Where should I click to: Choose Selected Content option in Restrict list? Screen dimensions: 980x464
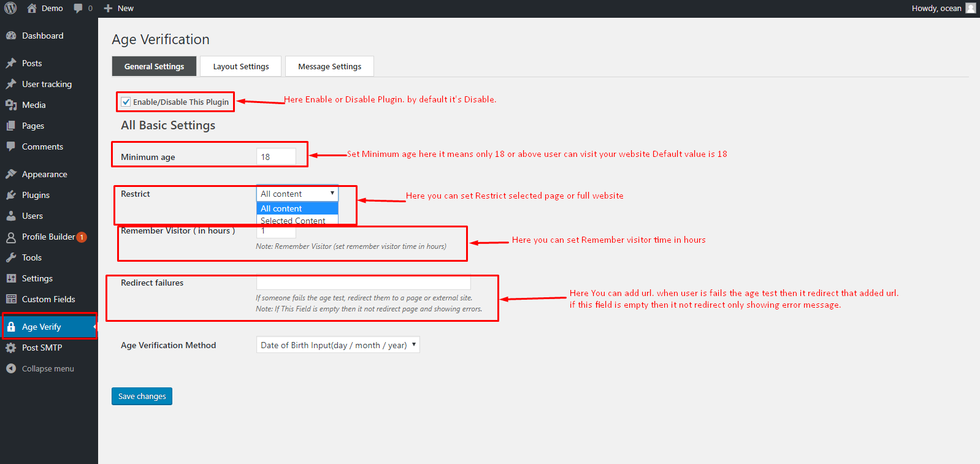293,220
